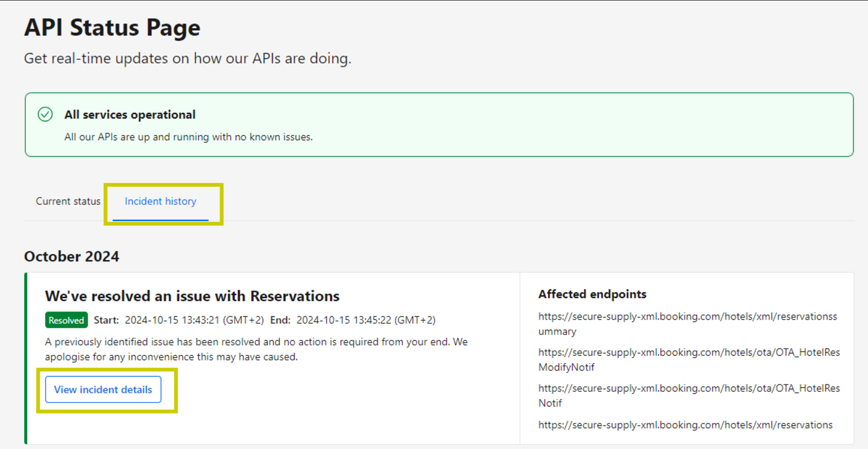
Task: Switch to the Current status tab
Action: pos(68,202)
